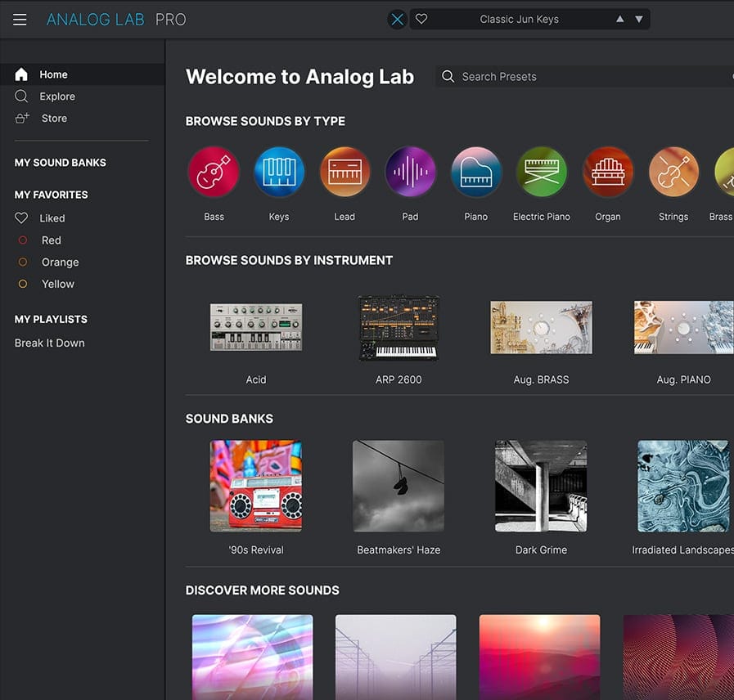Pick the Pad sound type icon
The width and height of the screenshot is (734, 700).
pos(410,173)
